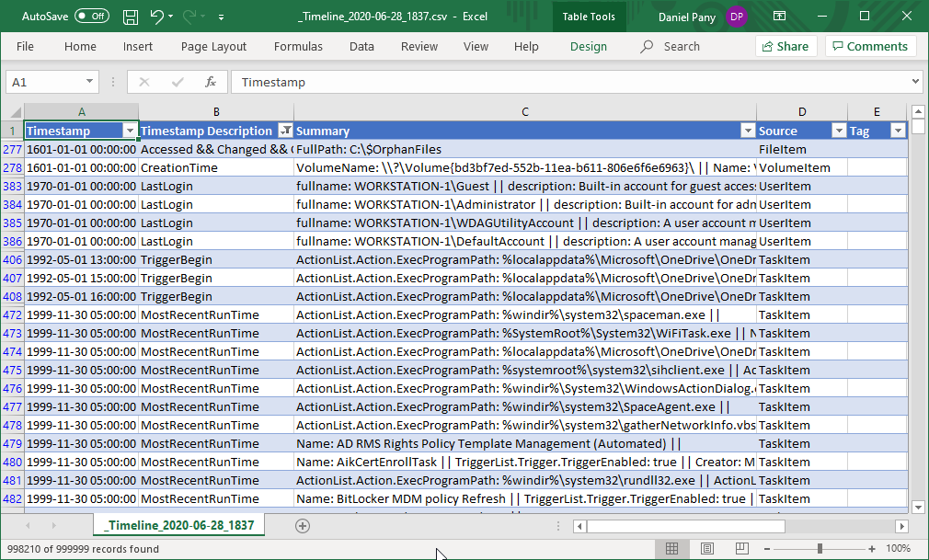
Task: Open the Data ribbon tab
Action: pyautogui.click(x=361, y=46)
